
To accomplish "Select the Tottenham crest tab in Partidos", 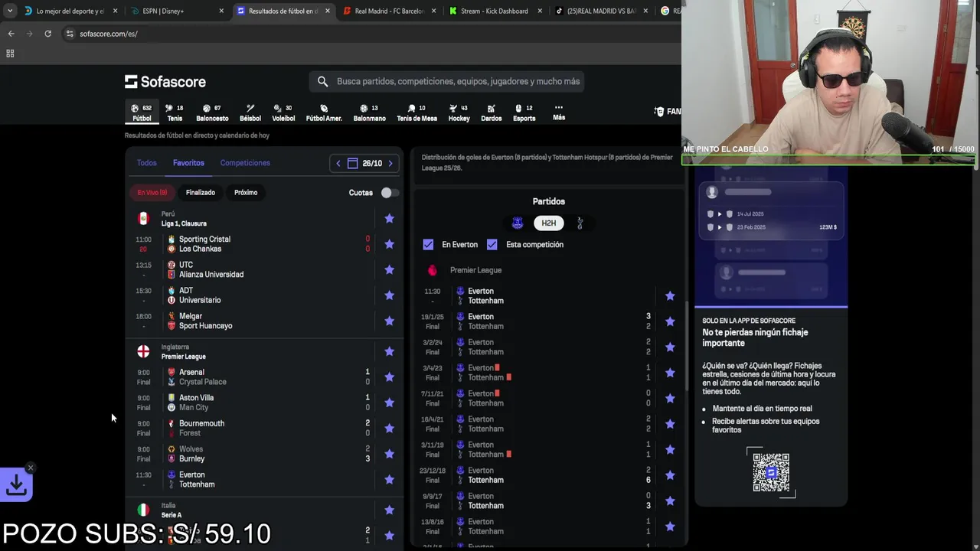I will pyautogui.click(x=580, y=223).
